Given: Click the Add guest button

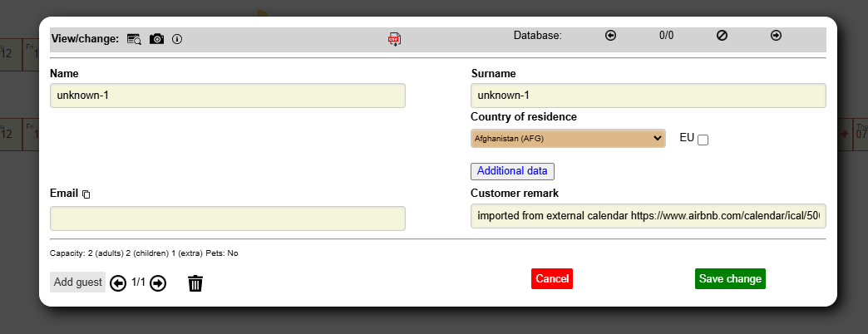Looking at the screenshot, I should pos(78,282).
